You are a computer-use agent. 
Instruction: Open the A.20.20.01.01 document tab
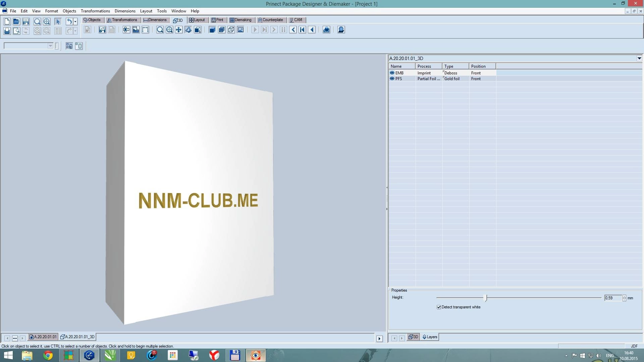click(43, 337)
